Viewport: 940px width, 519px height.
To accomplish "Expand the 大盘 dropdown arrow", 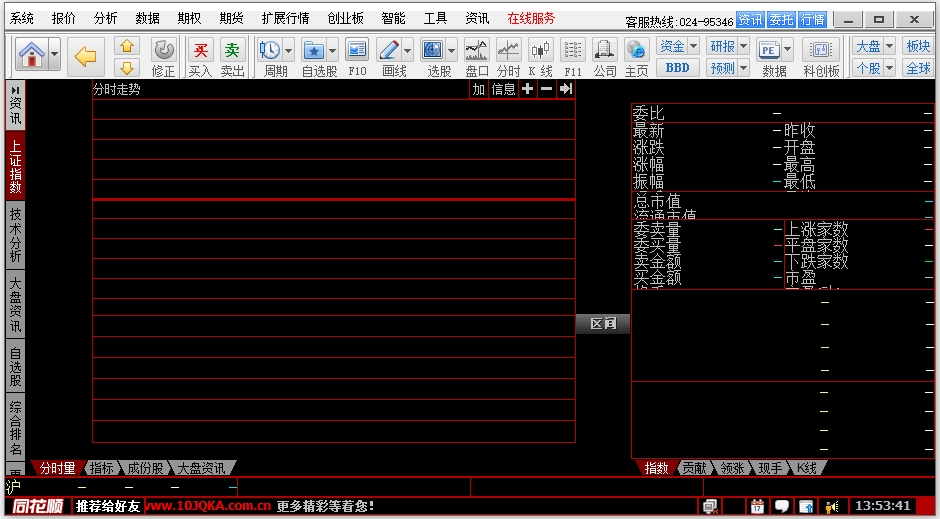I will (x=889, y=46).
